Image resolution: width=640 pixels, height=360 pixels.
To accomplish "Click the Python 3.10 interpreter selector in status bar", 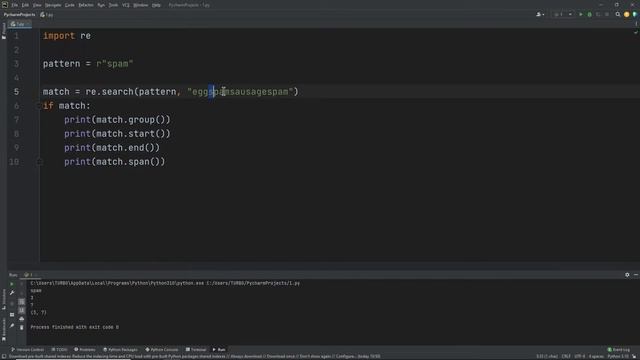I will 618,357.
